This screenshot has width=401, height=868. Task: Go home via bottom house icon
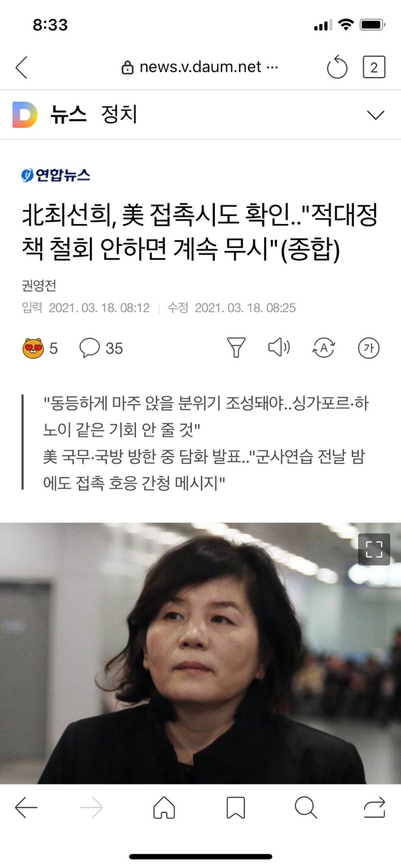(x=164, y=808)
